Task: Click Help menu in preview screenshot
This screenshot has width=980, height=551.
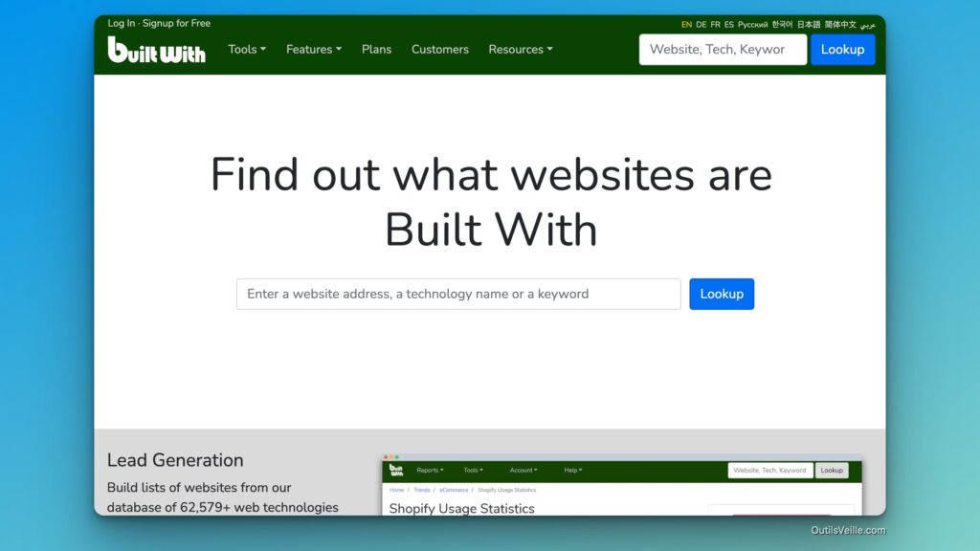Action: click(573, 470)
